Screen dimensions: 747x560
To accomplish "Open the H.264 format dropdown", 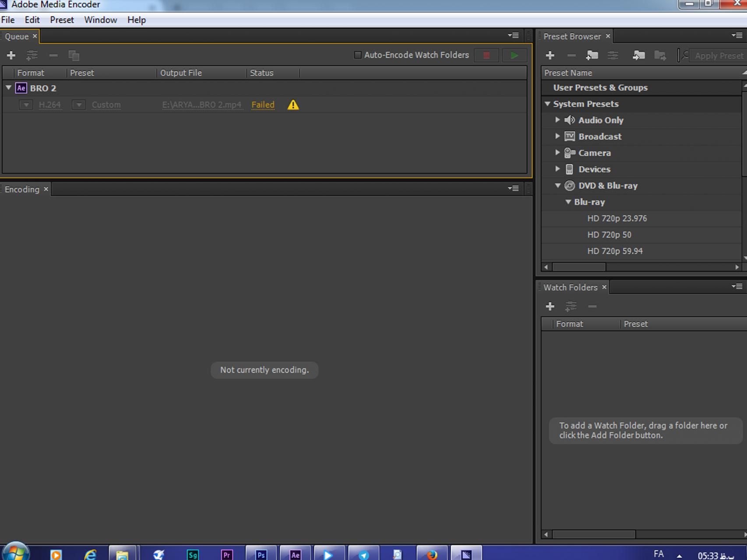I will tap(26, 105).
